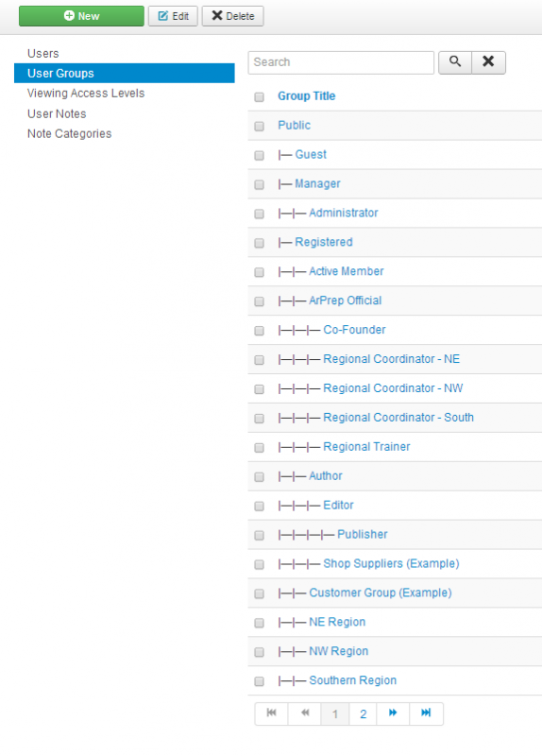Screen dimensions: 542x756
Task: Sort by the Group Title column header
Action: tap(307, 96)
